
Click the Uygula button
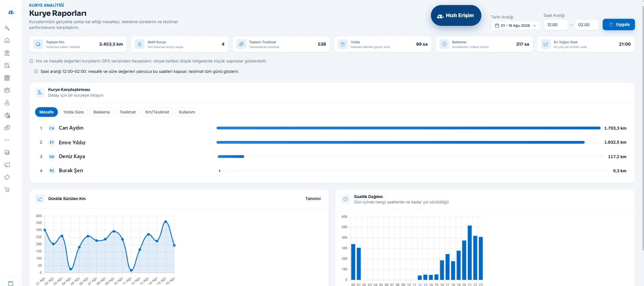618,25
